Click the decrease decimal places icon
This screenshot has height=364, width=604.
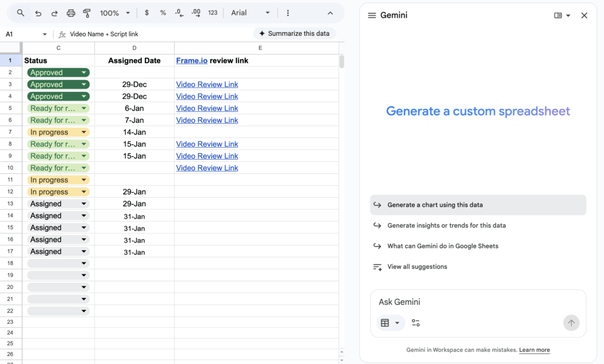pos(179,13)
